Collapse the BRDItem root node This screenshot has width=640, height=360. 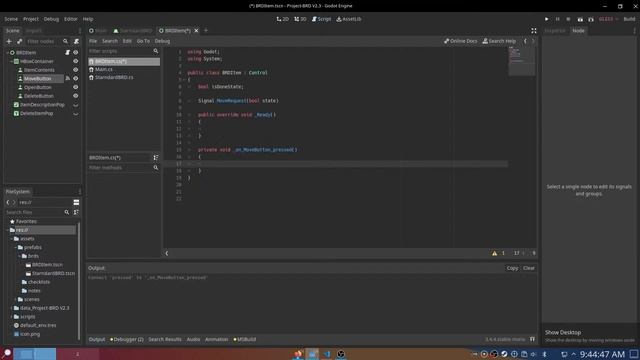coord(7,53)
